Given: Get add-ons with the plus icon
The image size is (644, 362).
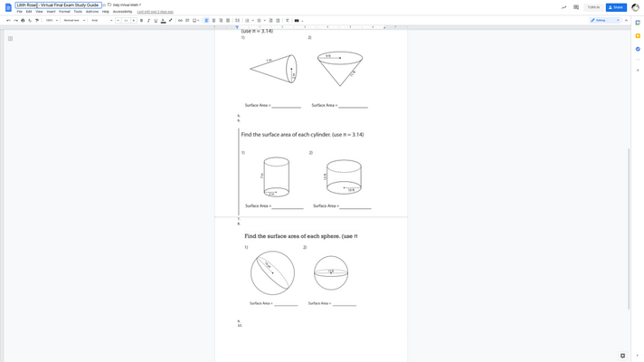Looking at the screenshot, I should (x=638, y=71).
